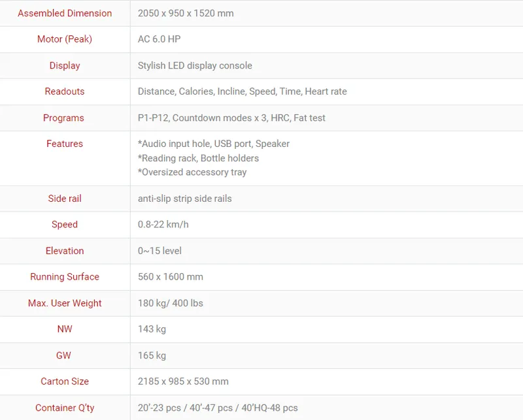Click the 'Assembled Dimension' label

(65, 13)
